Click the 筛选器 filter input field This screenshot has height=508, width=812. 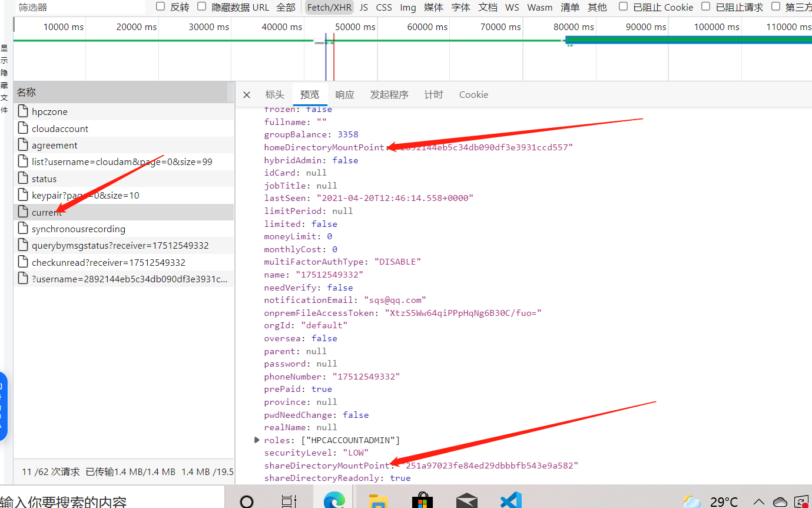pos(79,7)
